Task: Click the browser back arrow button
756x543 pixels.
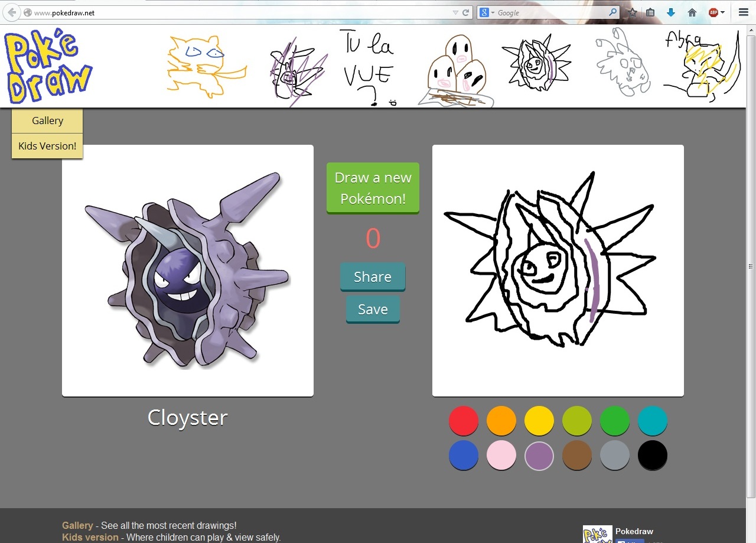Action: tap(11, 12)
